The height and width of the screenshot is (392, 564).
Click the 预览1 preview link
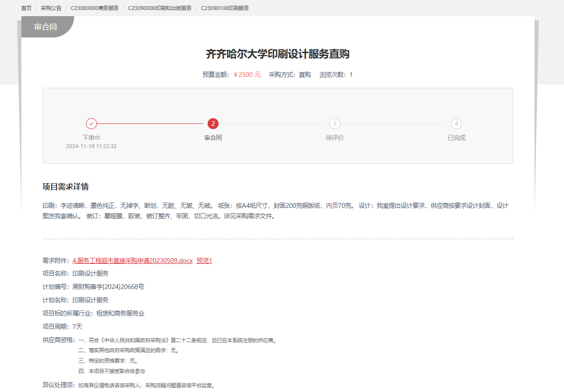(x=204, y=261)
